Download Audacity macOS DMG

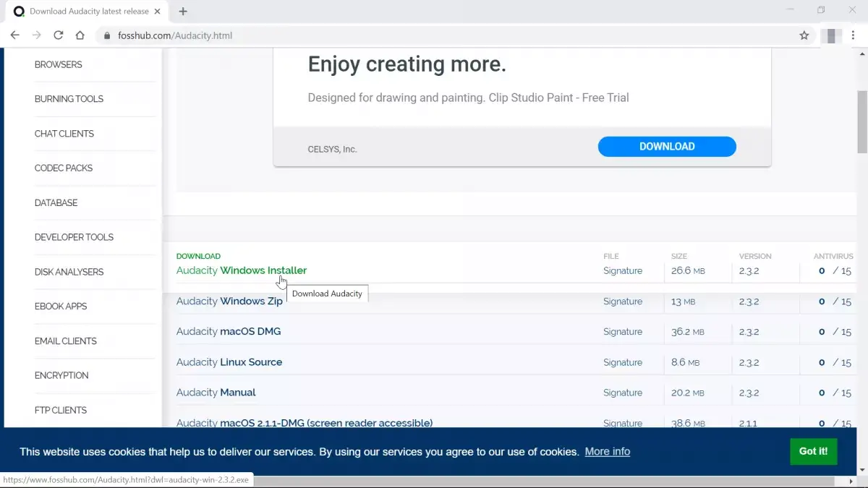[x=229, y=331]
